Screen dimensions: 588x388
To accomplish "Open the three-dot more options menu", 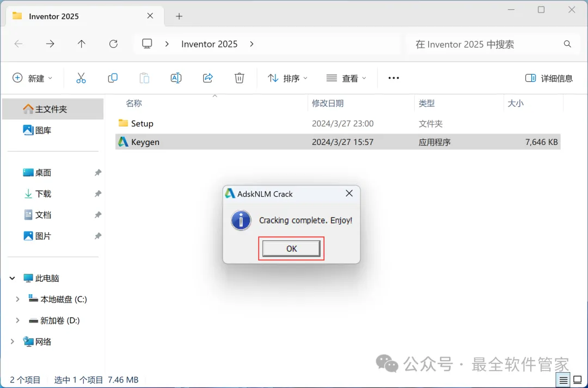I will pyautogui.click(x=394, y=78).
